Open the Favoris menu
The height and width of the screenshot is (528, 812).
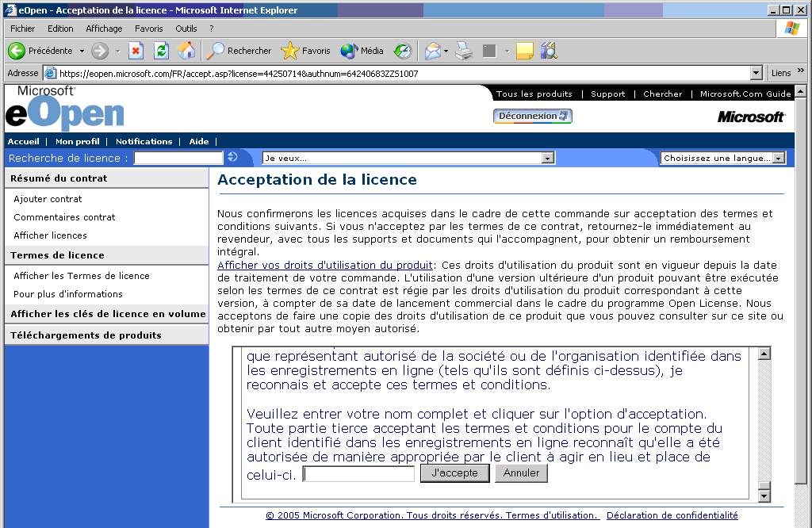(x=148, y=29)
